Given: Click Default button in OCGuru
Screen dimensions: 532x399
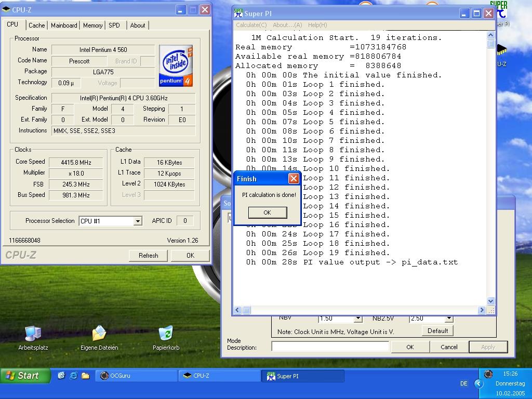Looking at the screenshot, I should pyautogui.click(x=437, y=331).
